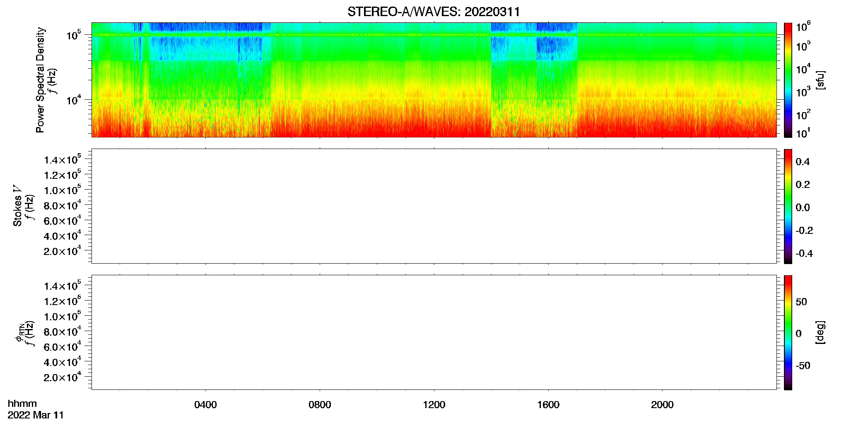Click the hhmm time format label
Image resolution: width=868 pixels, height=447 pixels.
(x=22, y=404)
